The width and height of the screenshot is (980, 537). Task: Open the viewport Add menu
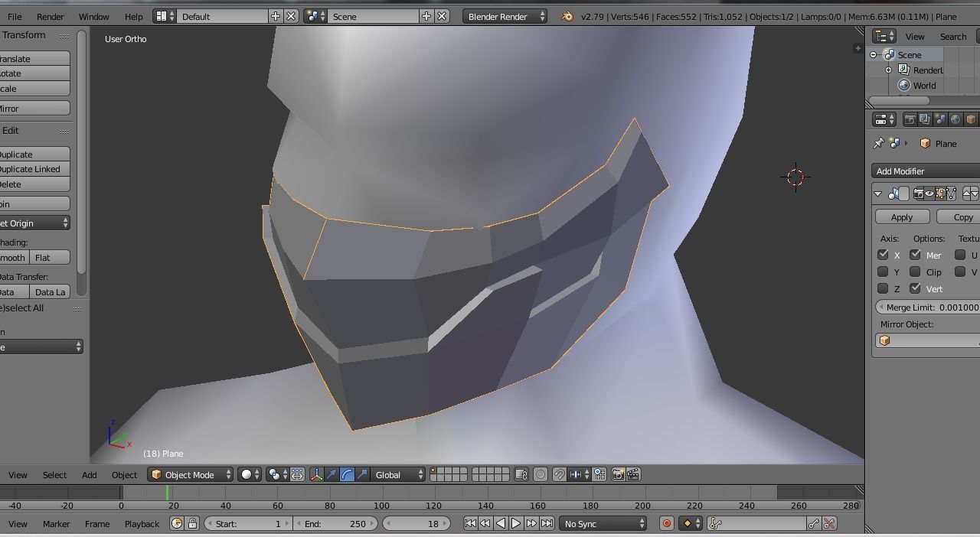[89, 475]
